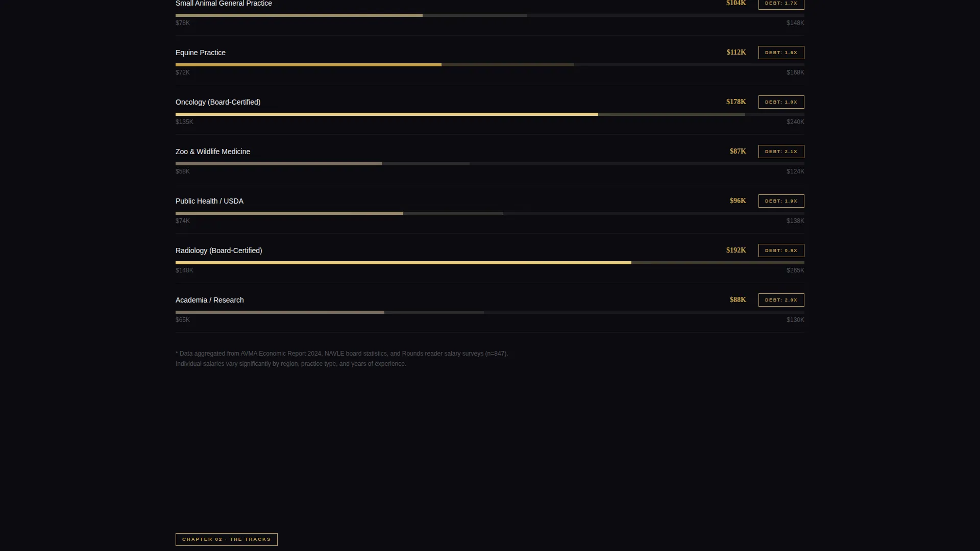This screenshot has height=551, width=980.
Task: Click the Small Animal General Practice debt badge
Action: (x=781, y=4)
